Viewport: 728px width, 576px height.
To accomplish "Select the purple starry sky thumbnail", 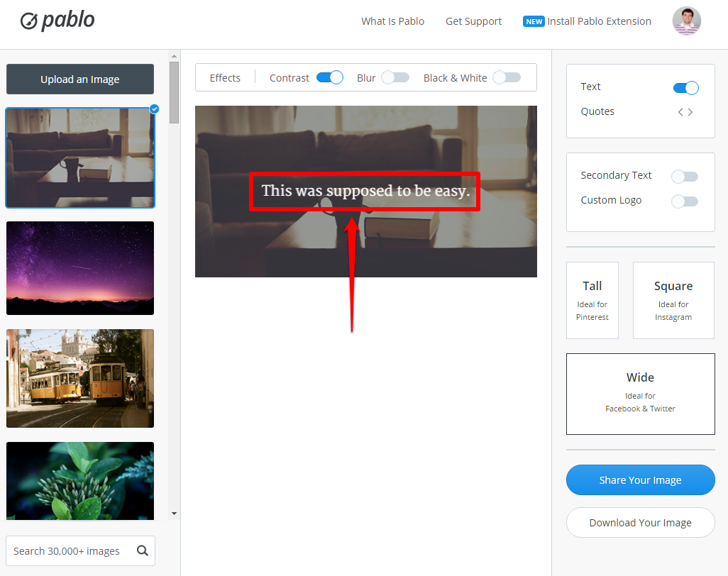I will point(80,268).
